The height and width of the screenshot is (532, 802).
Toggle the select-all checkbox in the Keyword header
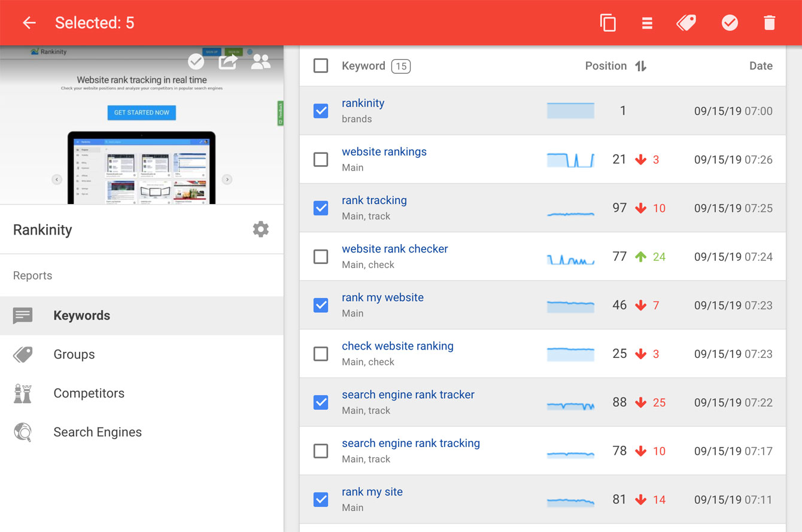coord(321,66)
